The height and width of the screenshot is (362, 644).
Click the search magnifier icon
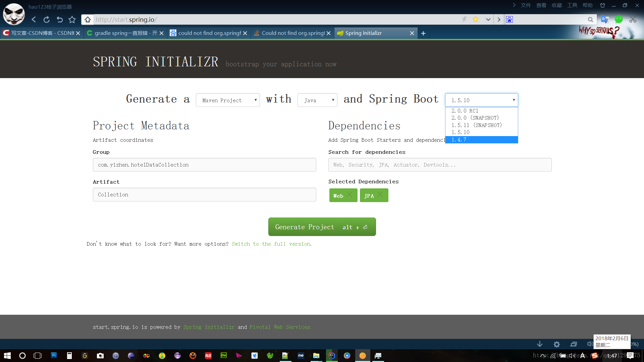590,19
